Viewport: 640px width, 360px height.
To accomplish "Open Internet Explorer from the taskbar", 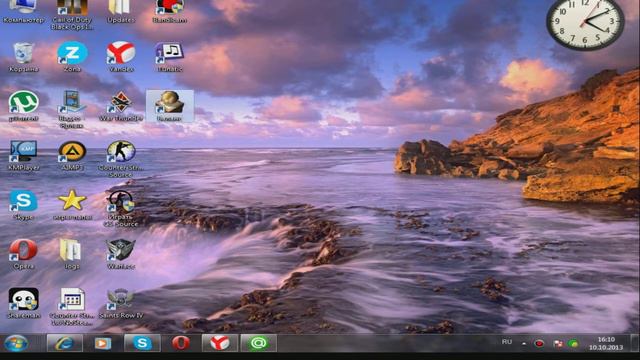I will click(x=65, y=343).
